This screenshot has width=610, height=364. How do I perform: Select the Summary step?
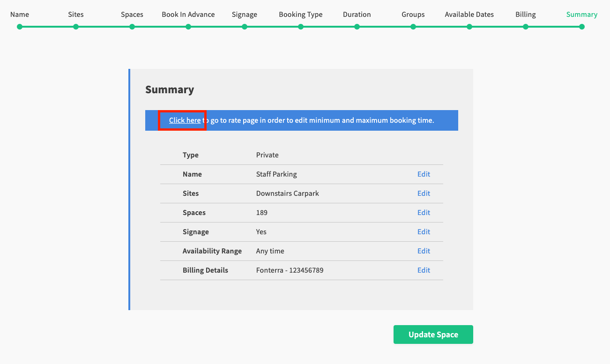click(x=582, y=15)
